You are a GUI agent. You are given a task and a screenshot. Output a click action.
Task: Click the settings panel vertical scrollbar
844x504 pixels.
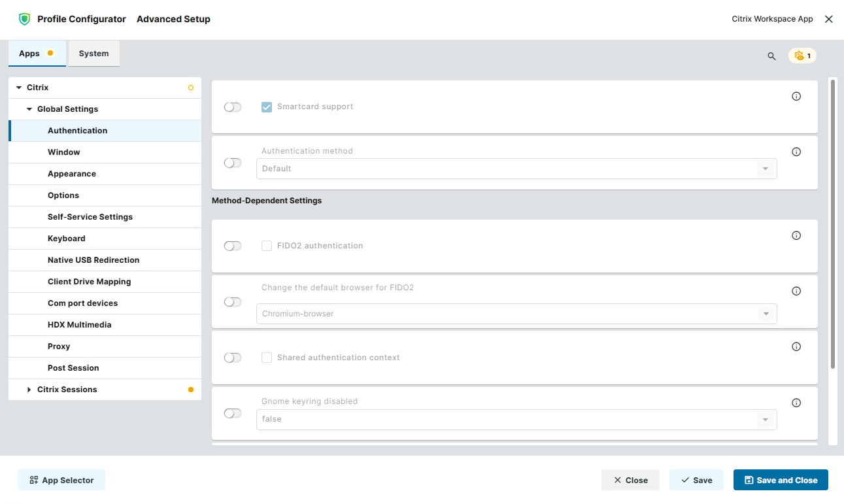pyautogui.click(x=833, y=224)
